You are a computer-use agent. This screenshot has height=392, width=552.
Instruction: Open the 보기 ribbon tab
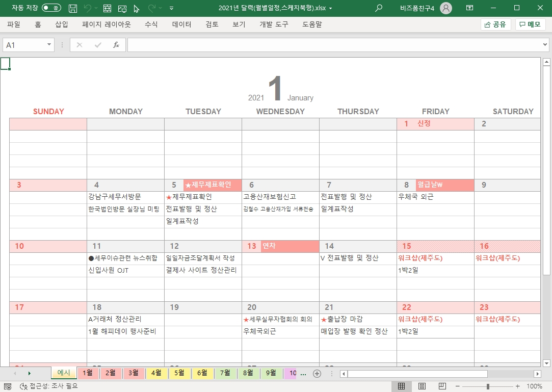click(x=239, y=24)
